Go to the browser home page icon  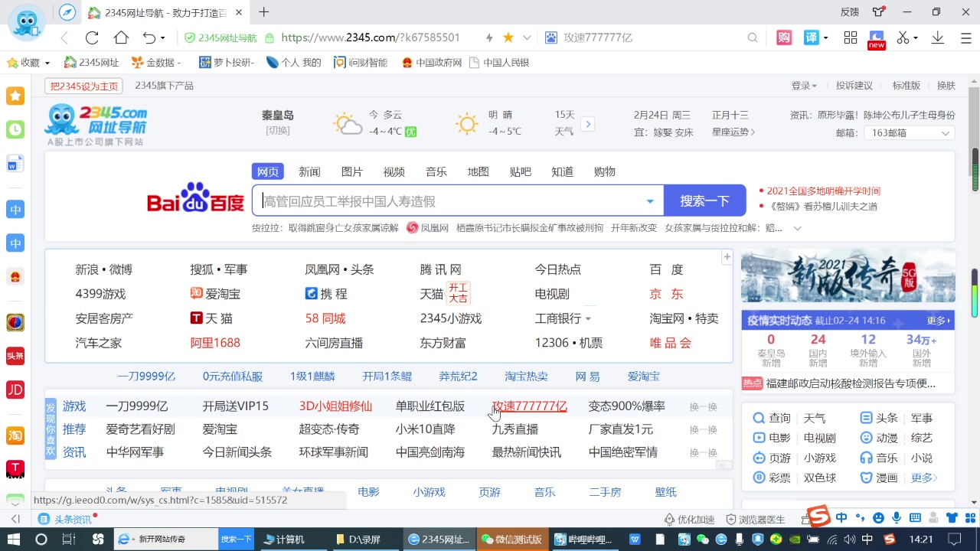coord(121,37)
